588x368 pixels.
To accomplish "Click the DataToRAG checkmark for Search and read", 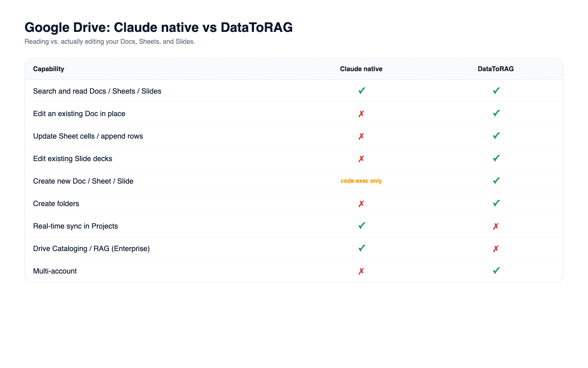I will pyautogui.click(x=496, y=91).
